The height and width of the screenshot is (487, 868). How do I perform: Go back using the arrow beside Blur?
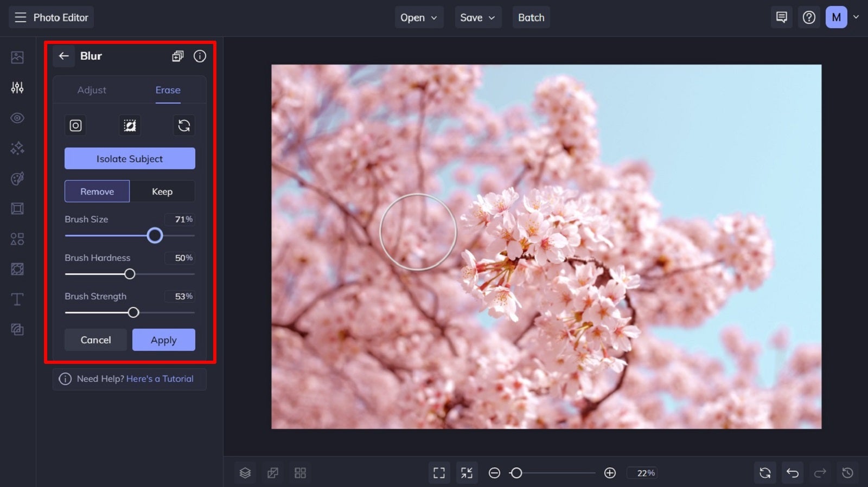64,56
